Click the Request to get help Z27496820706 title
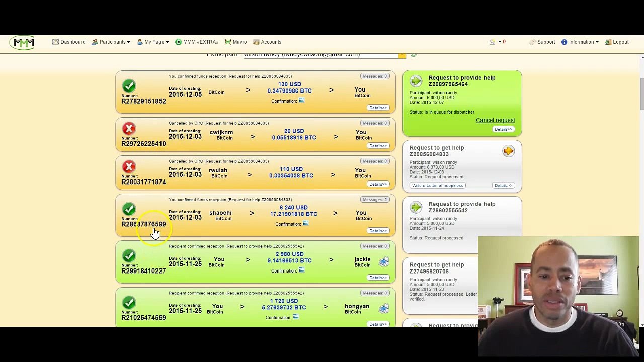This screenshot has width=644, height=362. (x=437, y=268)
